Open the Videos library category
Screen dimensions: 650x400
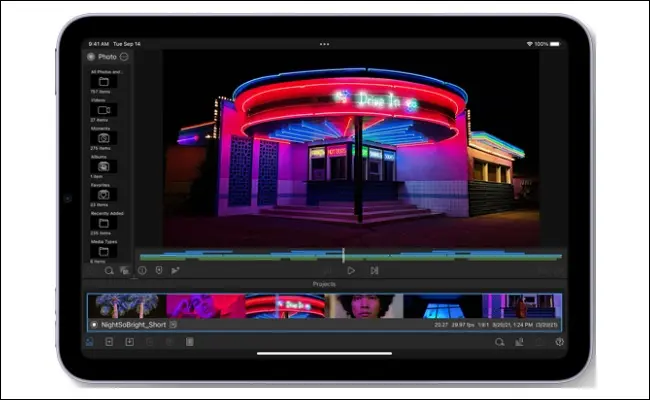pyautogui.click(x=104, y=110)
